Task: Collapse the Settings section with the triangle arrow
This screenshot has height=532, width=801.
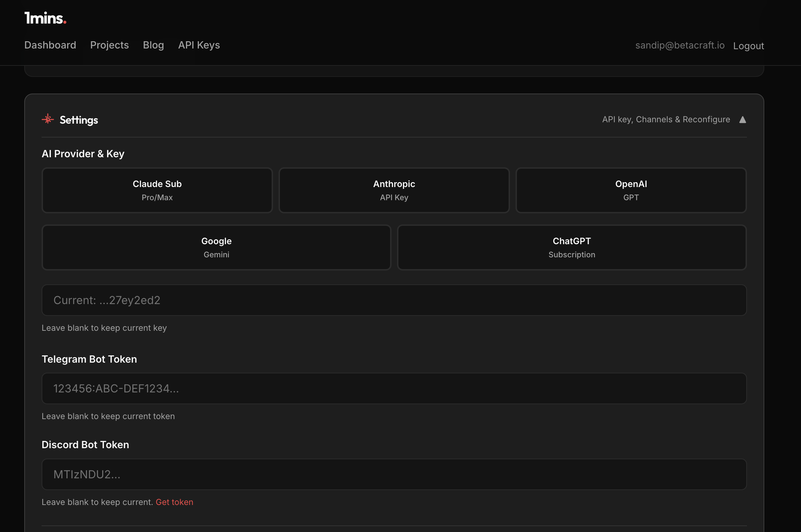Action: pos(742,120)
